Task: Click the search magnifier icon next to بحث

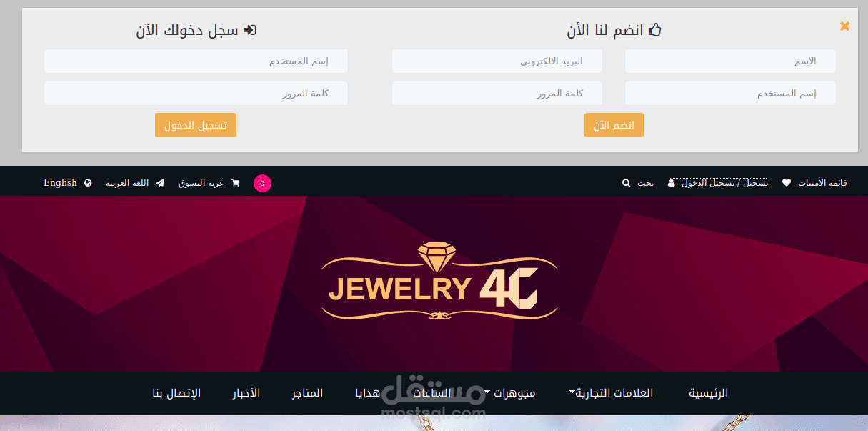Action: click(626, 183)
